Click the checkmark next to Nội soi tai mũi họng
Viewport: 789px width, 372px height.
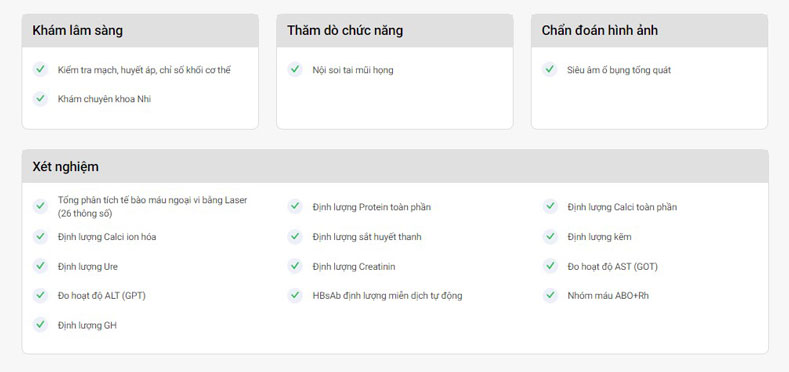coord(295,69)
